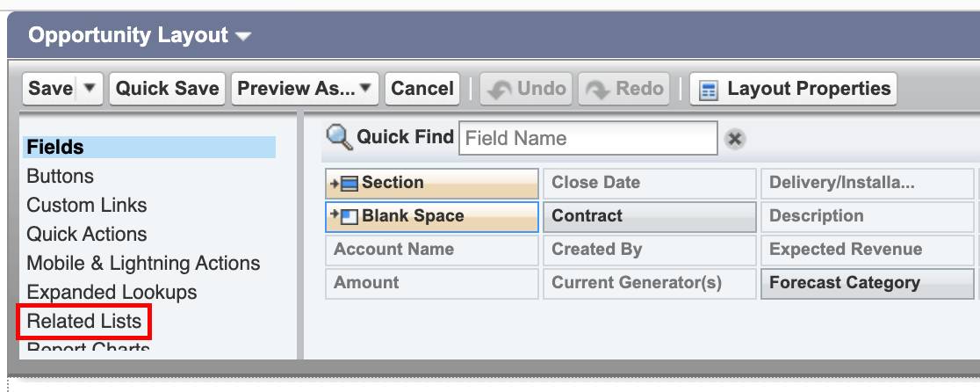Screen dimensions: 980x392
Task: Select the Forecast Category field
Action: point(867,283)
